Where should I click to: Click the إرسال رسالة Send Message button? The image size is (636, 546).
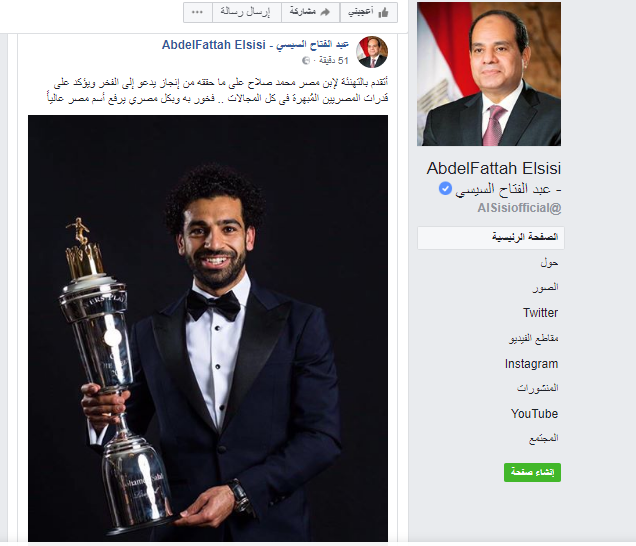pyautogui.click(x=247, y=12)
